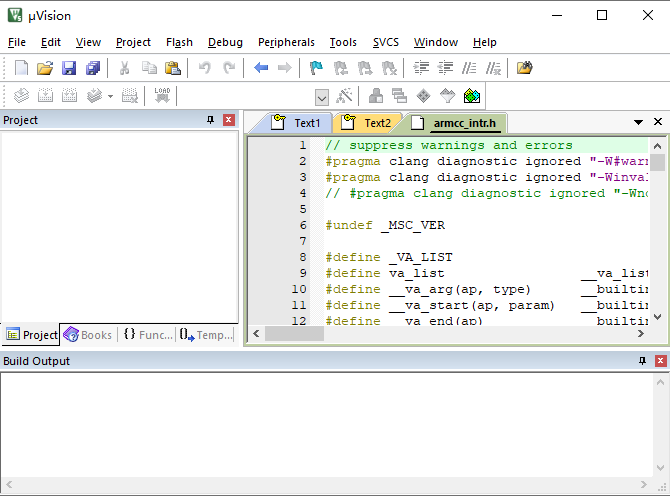Screen dimensions: 670x496
Task: Click the Find in Files icon
Action: (x=524, y=68)
